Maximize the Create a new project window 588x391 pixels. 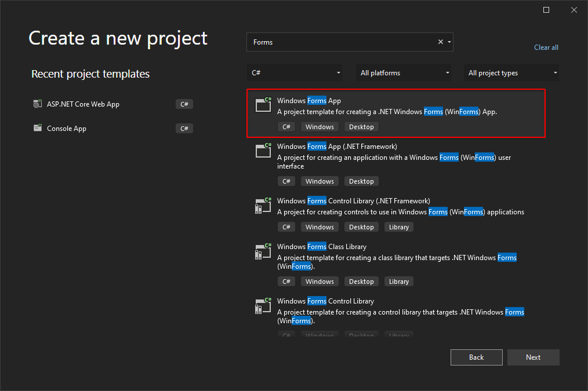point(546,10)
